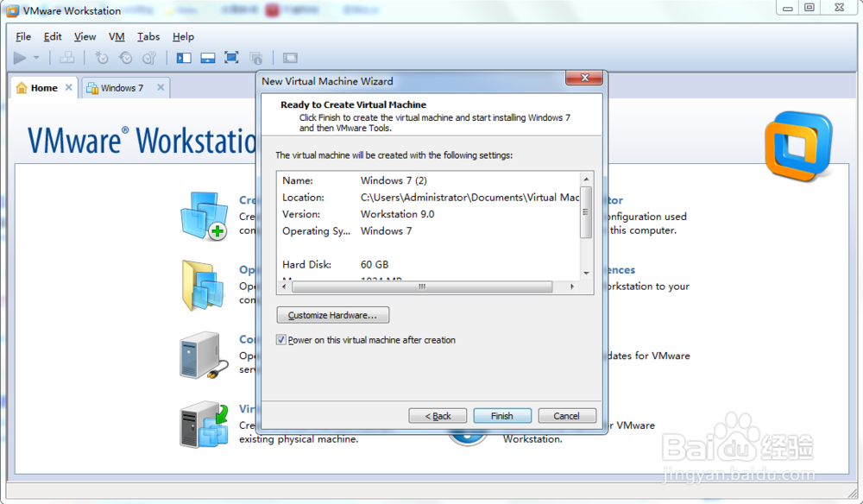Click the Customize Hardware button
The height and width of the screenshot is (504, 863).
coord(332,315)
